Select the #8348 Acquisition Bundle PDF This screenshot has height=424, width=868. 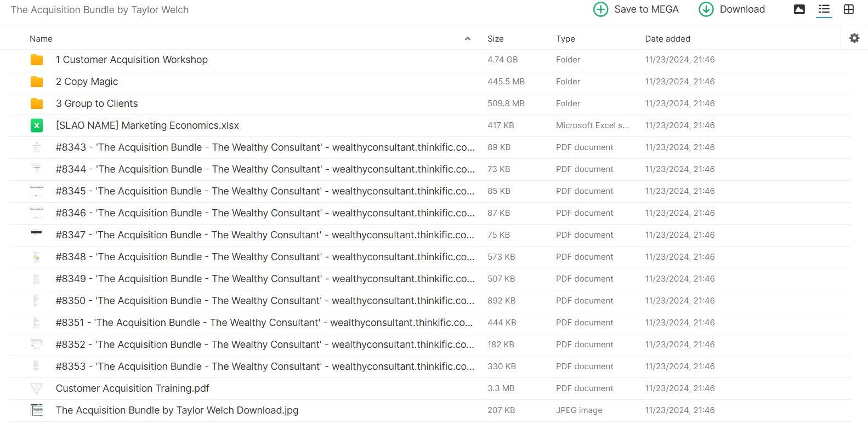(265, 257)
